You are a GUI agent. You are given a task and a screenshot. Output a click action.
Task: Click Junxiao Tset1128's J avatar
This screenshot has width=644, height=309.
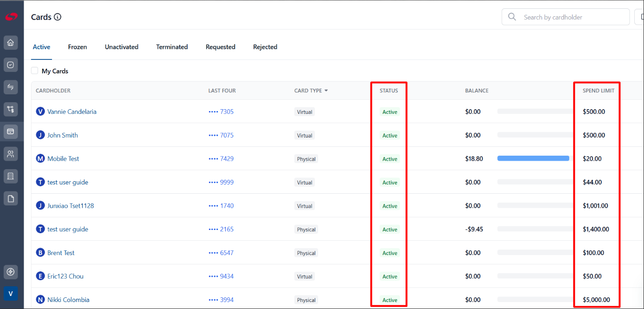coord(40,205)
